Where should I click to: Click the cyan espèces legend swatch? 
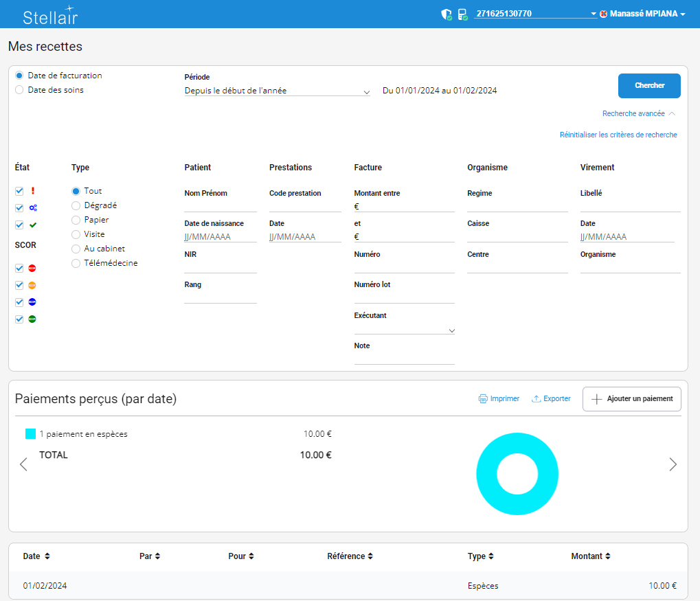[x=30, y=434]
